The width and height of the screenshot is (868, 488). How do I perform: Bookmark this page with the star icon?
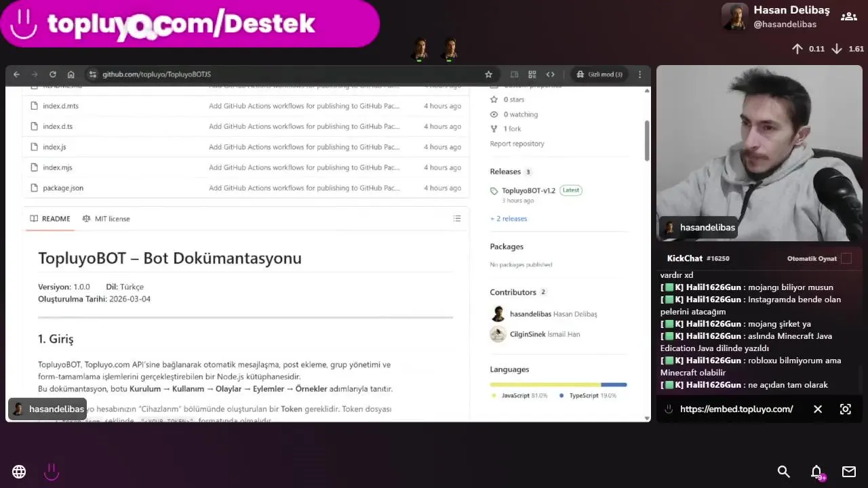pos(488,75)
